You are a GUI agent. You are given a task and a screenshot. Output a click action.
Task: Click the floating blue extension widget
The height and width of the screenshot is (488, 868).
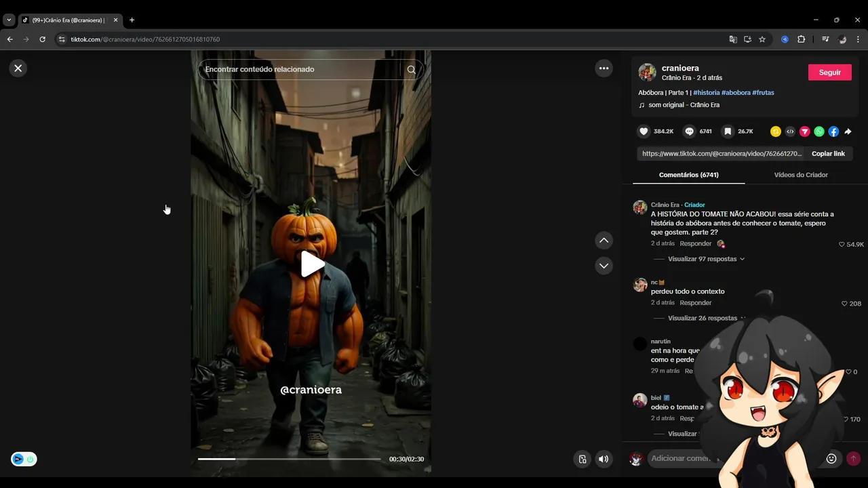pos(24,459)
